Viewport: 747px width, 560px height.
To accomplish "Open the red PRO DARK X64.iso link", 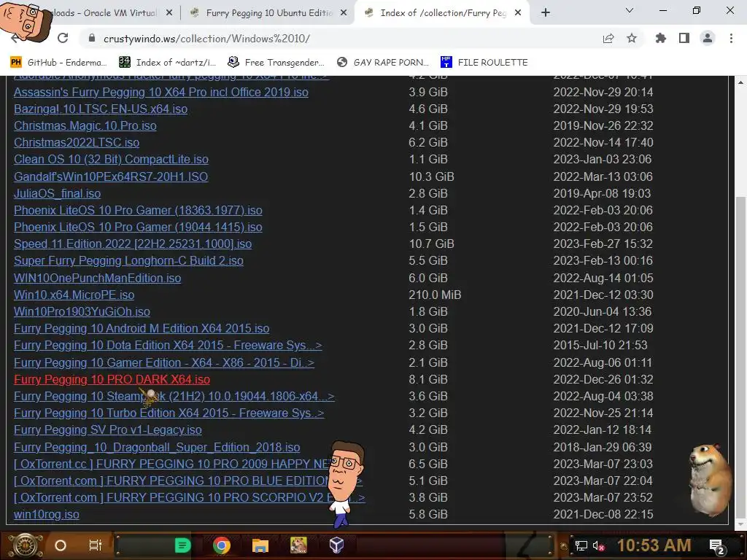I will tap(112, 379).
